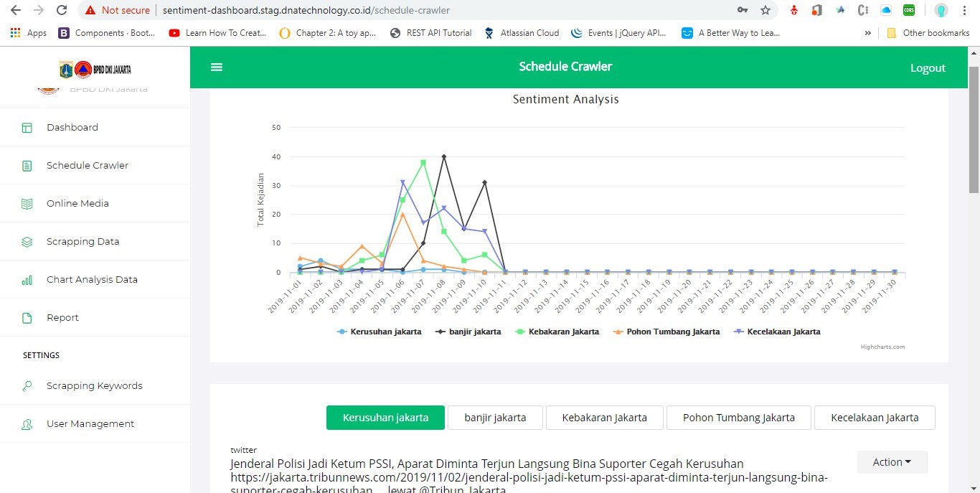Select the Pohon Tumbang Jakarta tab
The image size is (980, 493).
738,417
